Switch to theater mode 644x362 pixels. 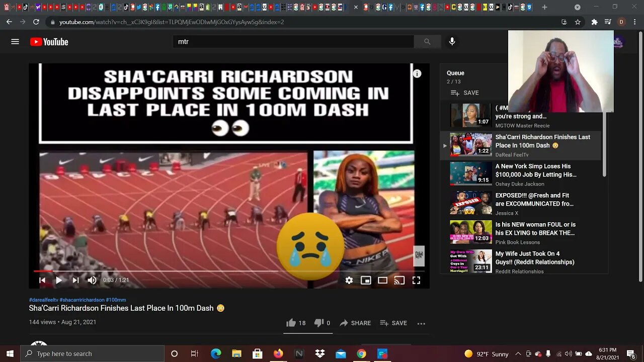(382, 281)
